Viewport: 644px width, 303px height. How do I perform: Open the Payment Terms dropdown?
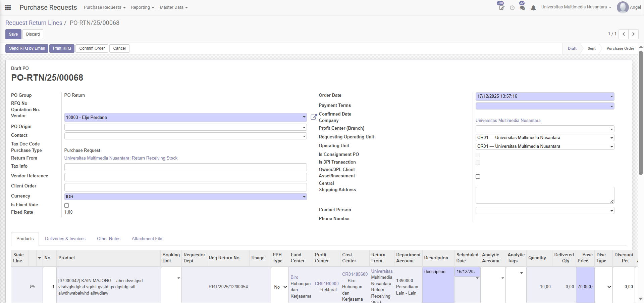pyautogui.click(x=544, y=106)
